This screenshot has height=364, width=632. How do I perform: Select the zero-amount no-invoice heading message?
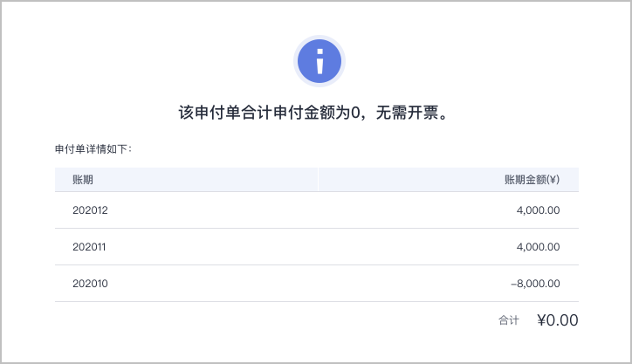tap(313, 113)
